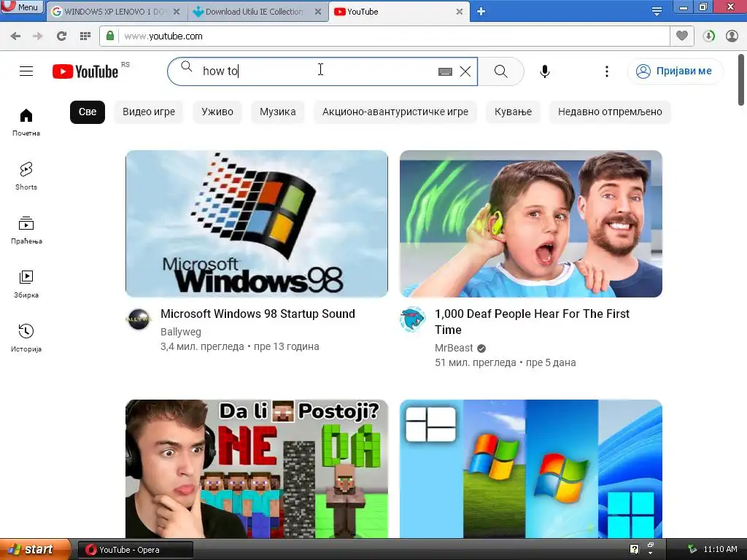747x560 pixels.
Task: Open the MrBeast channel name link
Action: click(x=454, y=348)
